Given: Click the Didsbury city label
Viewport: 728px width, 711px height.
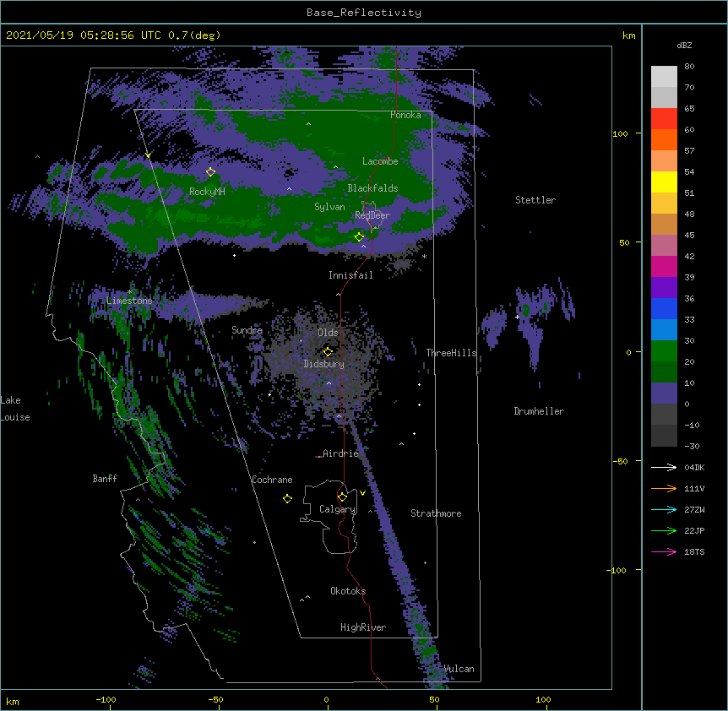Looking at the screenshot, I should click(324, 364).
